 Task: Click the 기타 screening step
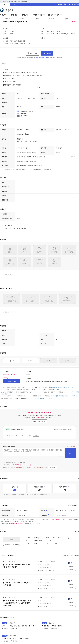pyautogui.click(x=67, y=361)
